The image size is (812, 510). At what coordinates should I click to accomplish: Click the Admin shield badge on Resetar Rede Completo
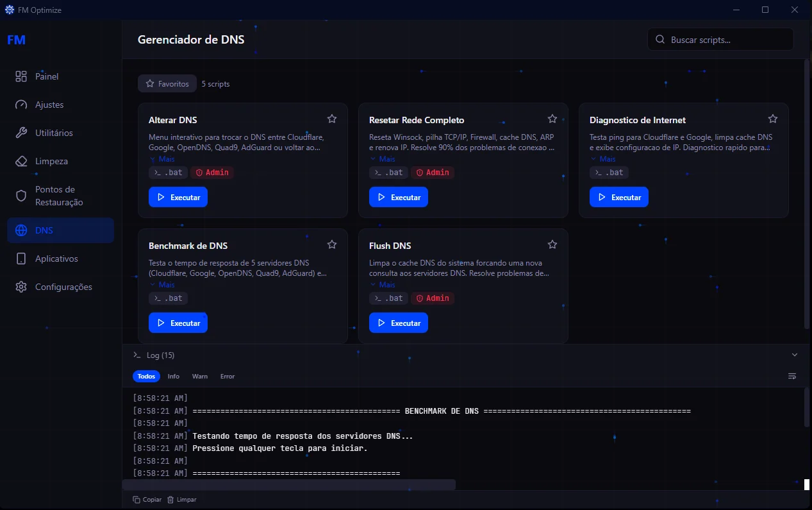(433, 173)
